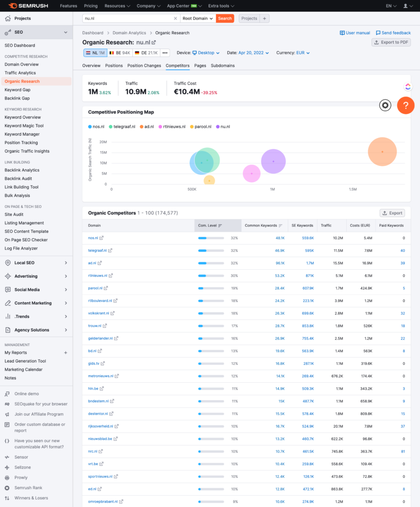The image size is (420, 507).
Task: Open nu.nl external link icon in title
Action: click(154, 43)
